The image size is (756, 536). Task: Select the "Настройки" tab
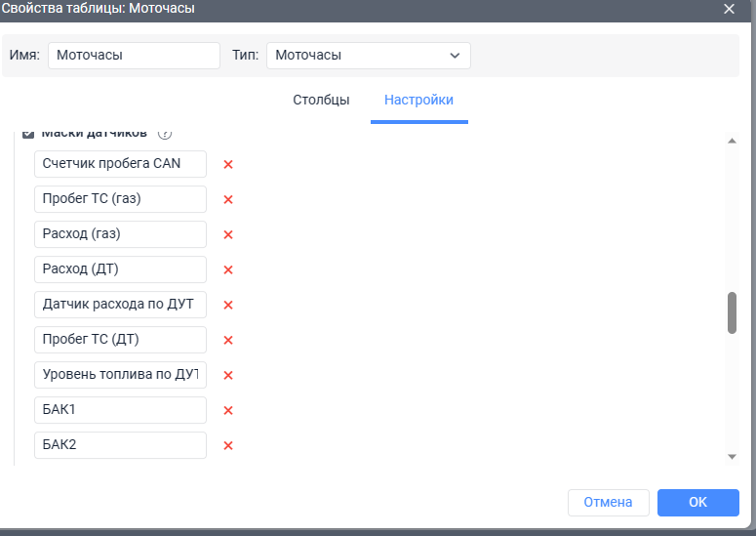418,101
